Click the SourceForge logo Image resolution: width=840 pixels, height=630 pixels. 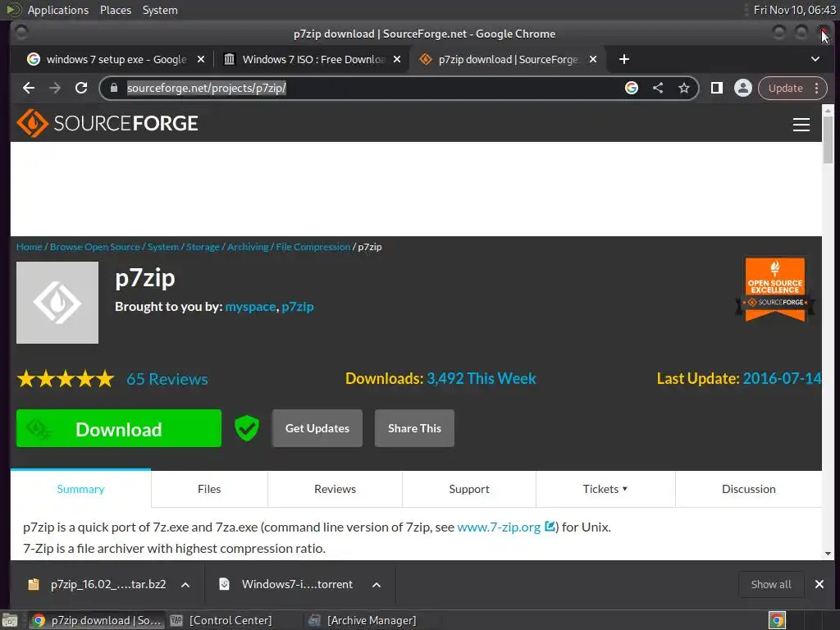107,123
